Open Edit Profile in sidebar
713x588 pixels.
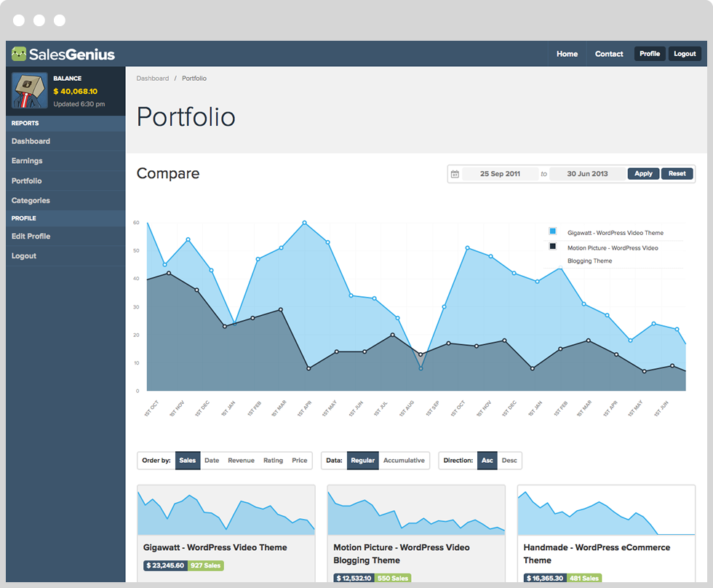65,236
